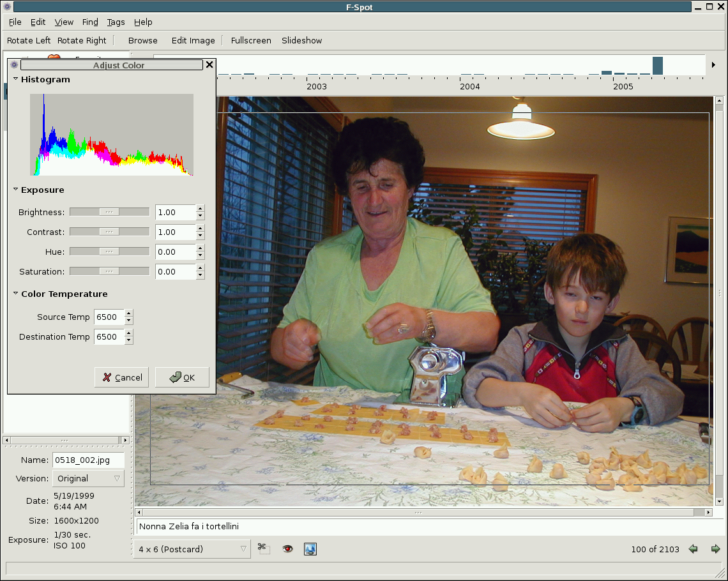Close the Adjust Color dialog
The height and width of the screenshot is (581, 728).
pyautogui.click(x=209, y=65)
